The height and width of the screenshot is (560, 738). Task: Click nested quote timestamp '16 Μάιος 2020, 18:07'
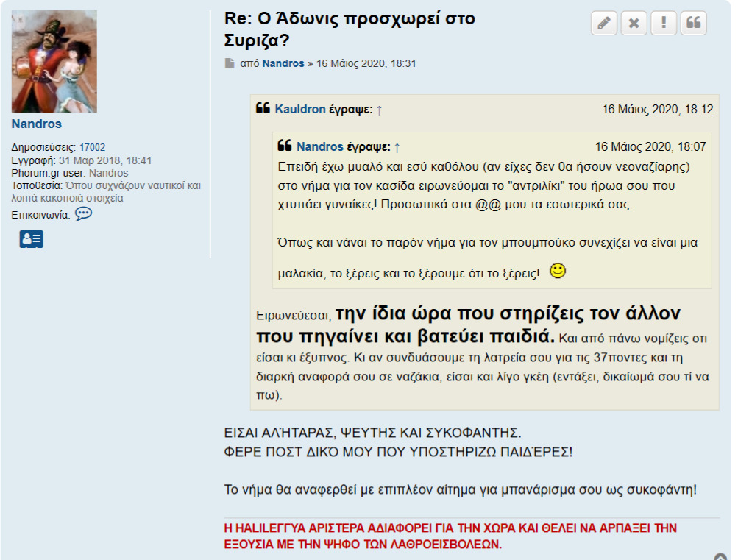pyautogui.click(x=650, y=147)
